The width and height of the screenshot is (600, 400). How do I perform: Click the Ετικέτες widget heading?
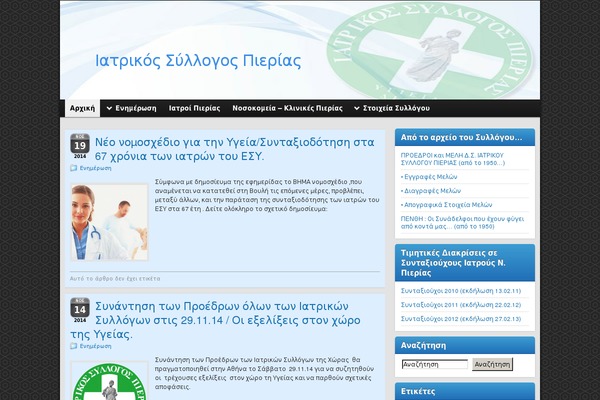pos(418,391)
